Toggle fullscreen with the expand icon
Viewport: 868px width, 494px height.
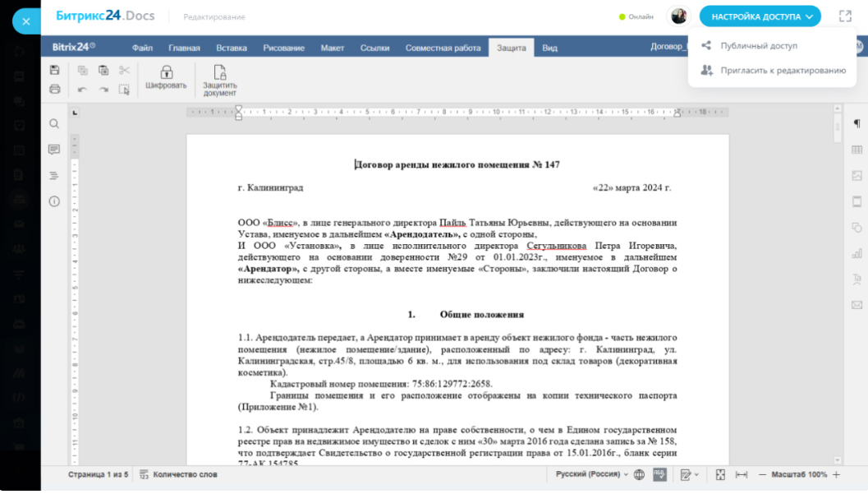(x=845, y=16)
